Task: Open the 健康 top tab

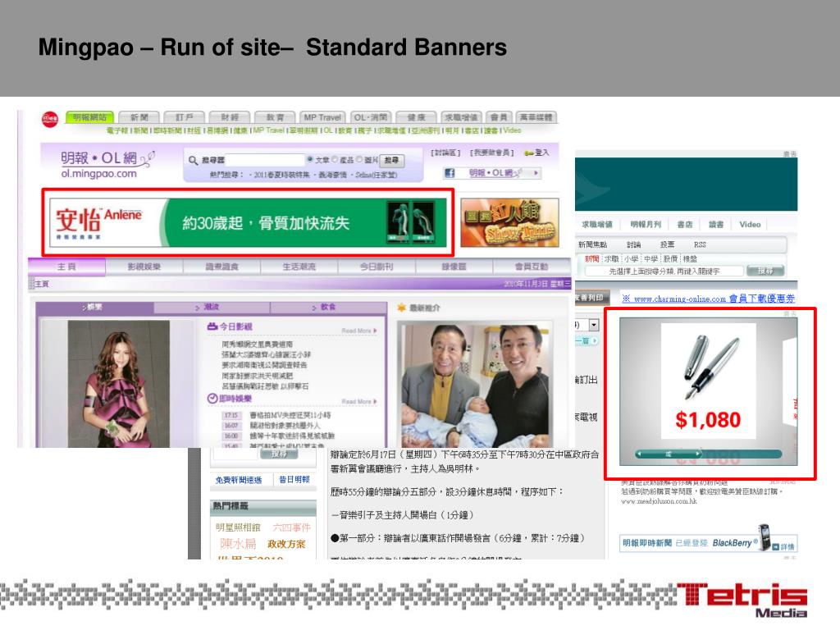Action: 416,117
